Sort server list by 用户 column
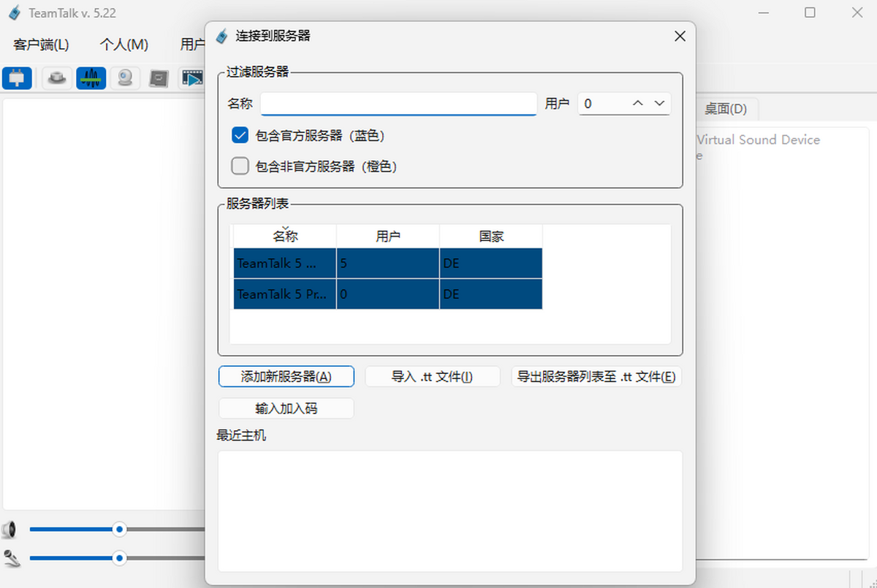877x588 pixels. 388,236
